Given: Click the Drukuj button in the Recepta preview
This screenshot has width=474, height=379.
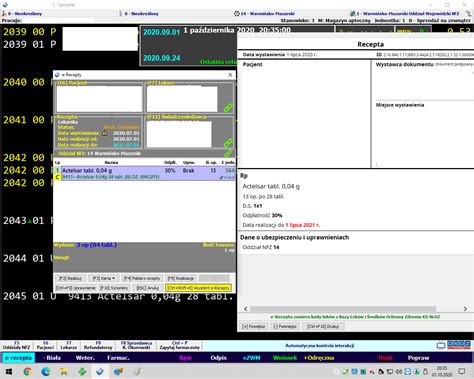Looking at the screenshot, I should pyautogui.click(x=323, y=326).
